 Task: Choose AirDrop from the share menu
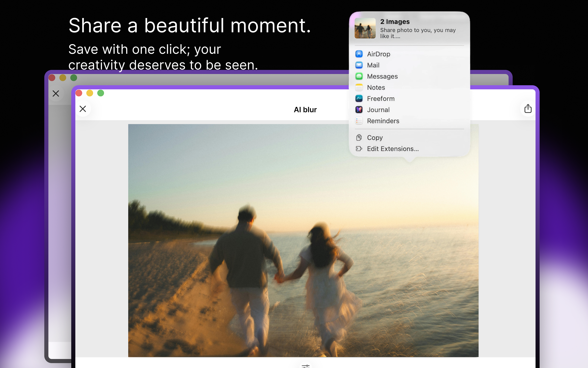pos(409,54)
